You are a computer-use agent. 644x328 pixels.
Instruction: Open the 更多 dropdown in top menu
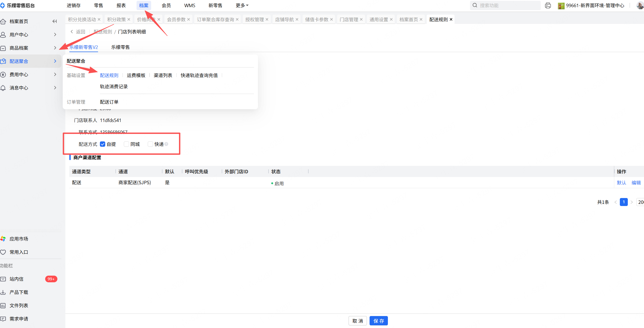point(242,5)
